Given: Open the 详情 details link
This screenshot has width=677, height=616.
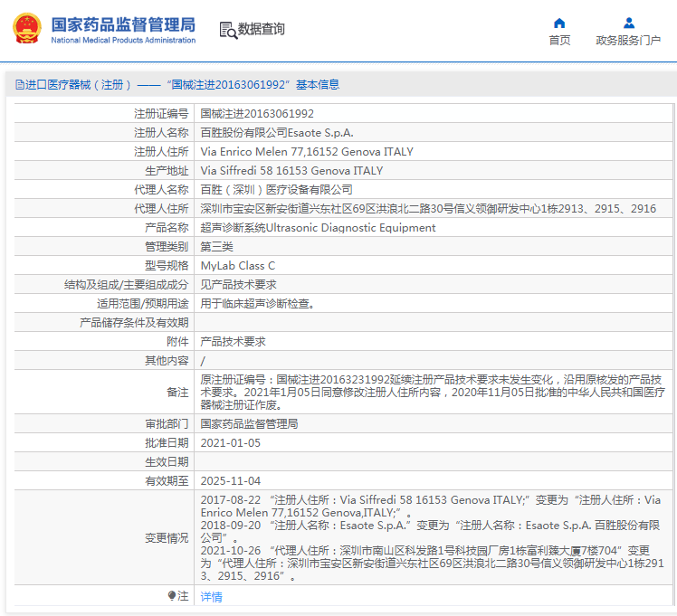Looking at the screenshot, I should pos(212,597).
